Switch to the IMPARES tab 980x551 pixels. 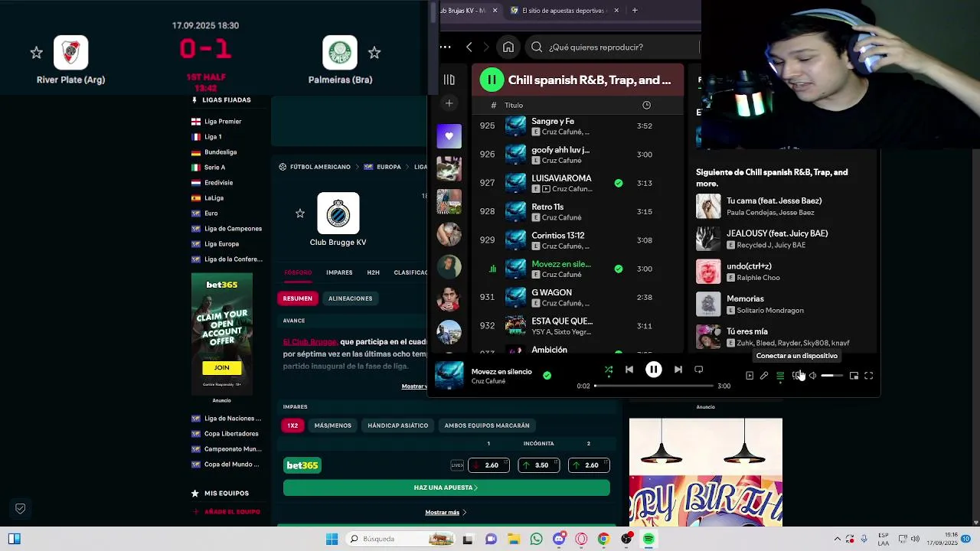pyautogui.click(x=339, y=272)
